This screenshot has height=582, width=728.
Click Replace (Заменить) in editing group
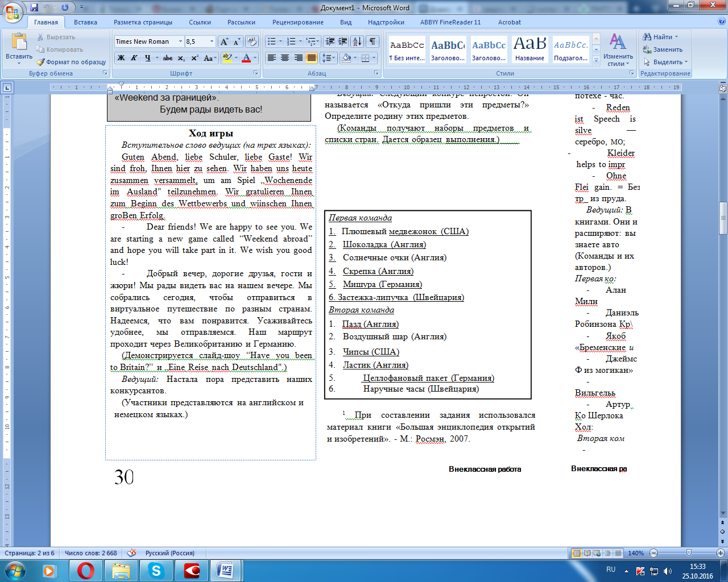663,49
